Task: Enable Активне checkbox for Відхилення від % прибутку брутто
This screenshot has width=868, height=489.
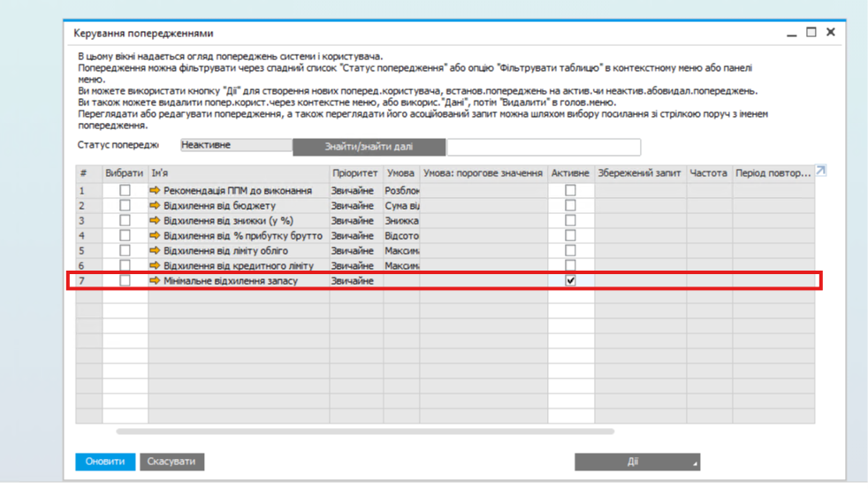Action: coord(570,235)
